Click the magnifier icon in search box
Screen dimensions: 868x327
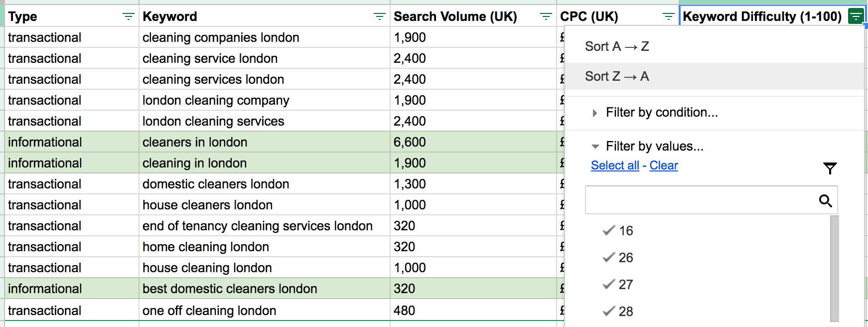pos(825,201)
